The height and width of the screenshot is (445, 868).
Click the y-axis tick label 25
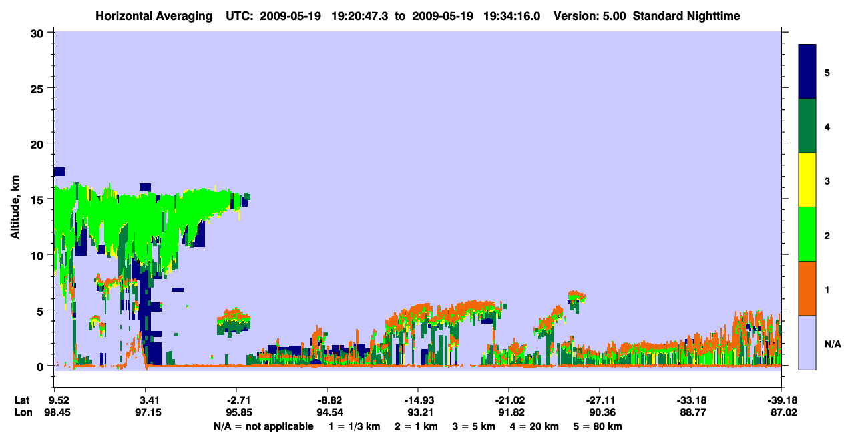coord(38,89)
